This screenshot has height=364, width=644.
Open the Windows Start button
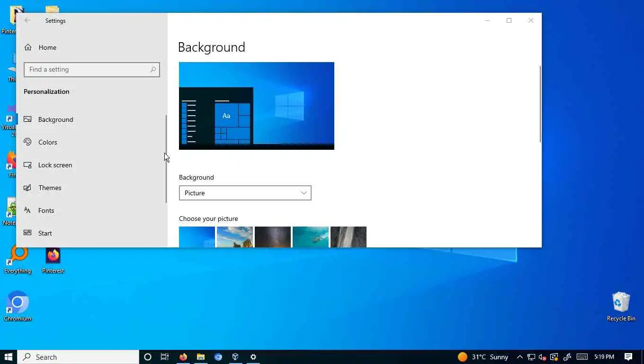point(9,357)
